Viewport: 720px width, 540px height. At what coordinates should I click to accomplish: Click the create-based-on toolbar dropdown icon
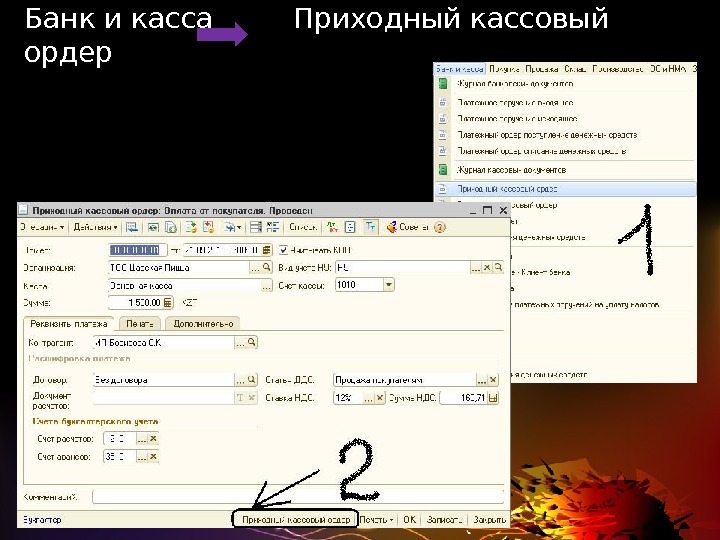232,227
